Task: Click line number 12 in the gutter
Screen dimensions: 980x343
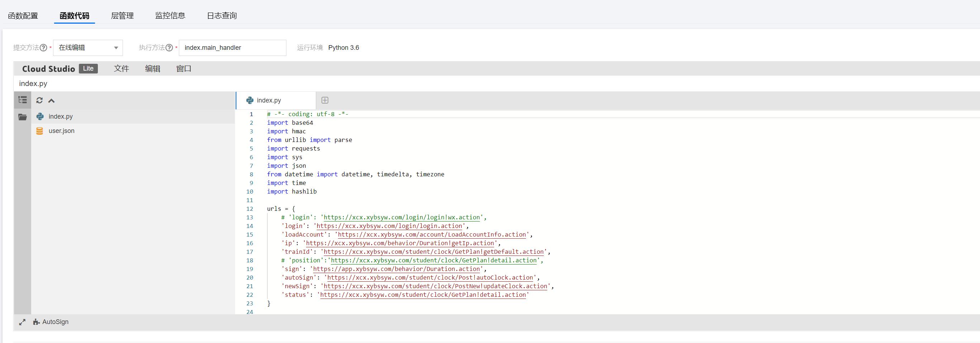Action: click(249, 209)
